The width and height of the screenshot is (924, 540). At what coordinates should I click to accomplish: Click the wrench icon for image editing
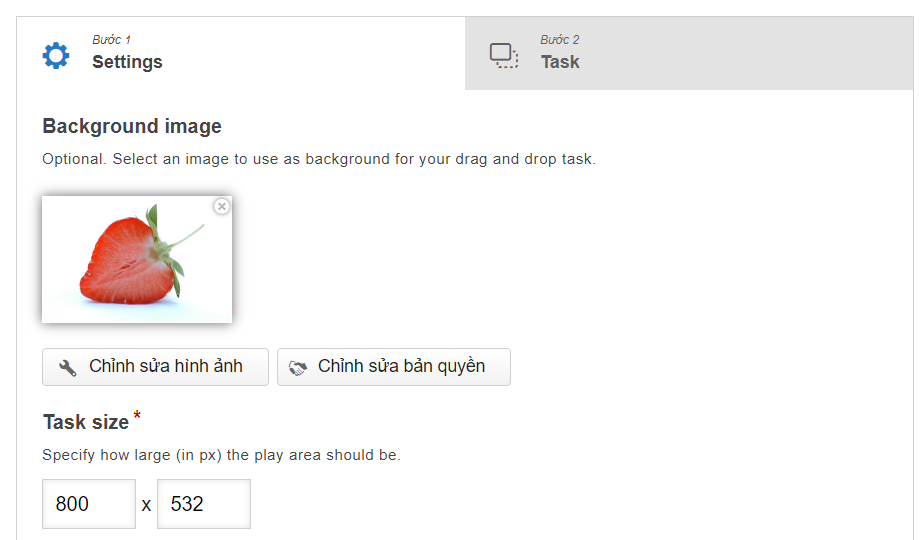pyautogui.click(x=68, y=368)
